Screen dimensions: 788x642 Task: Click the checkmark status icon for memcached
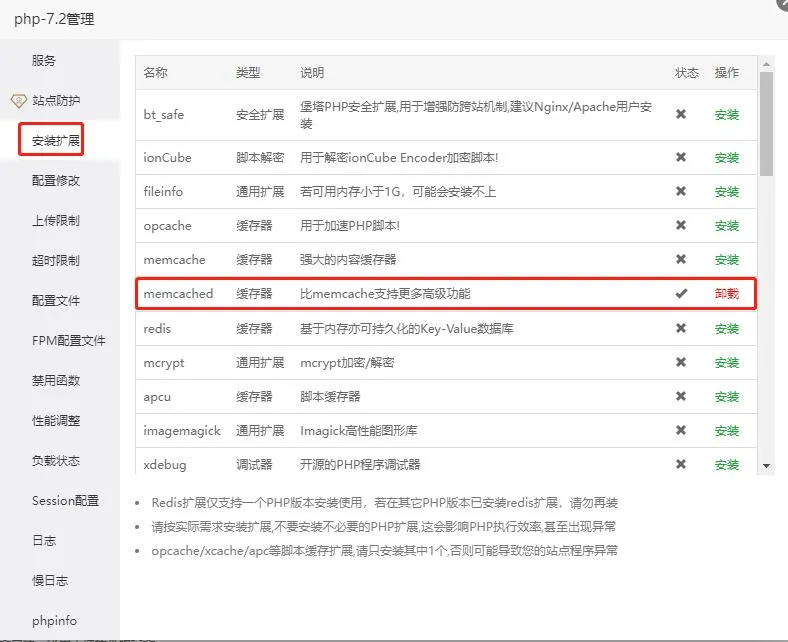coord(681,294)
